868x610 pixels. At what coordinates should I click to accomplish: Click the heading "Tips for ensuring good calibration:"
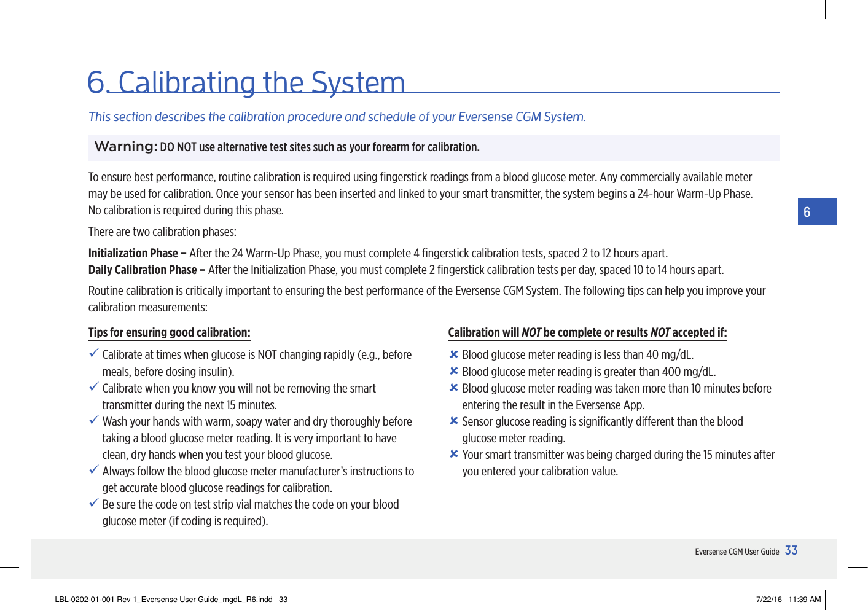pos(170,332)
